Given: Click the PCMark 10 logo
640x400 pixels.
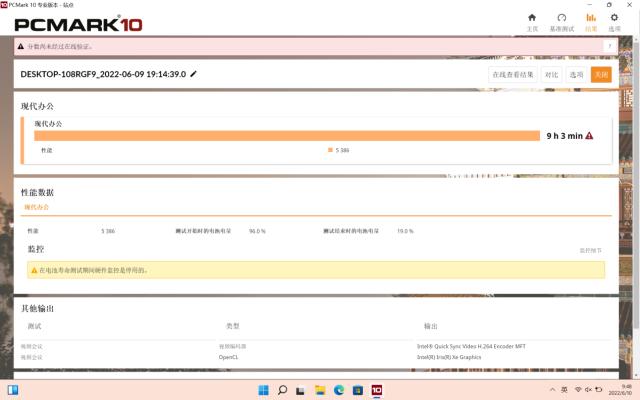Looking at the screenshot, I should tap(78, 24).
